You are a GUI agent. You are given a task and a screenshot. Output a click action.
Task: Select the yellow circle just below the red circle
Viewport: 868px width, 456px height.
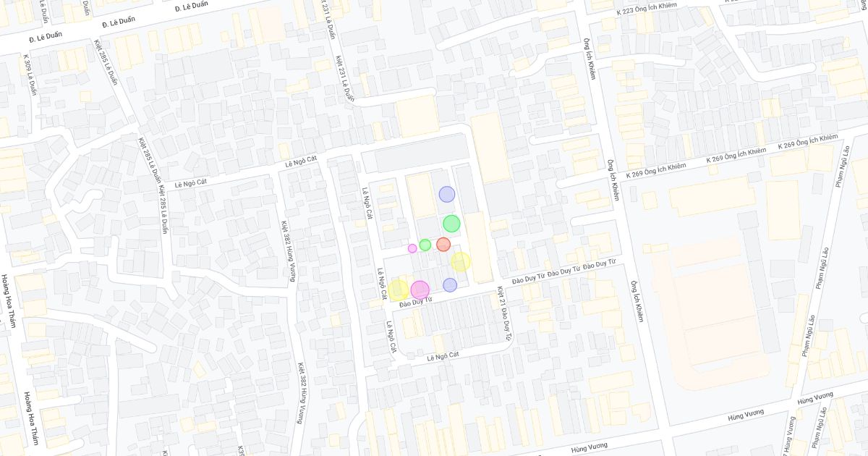(461, 262)
